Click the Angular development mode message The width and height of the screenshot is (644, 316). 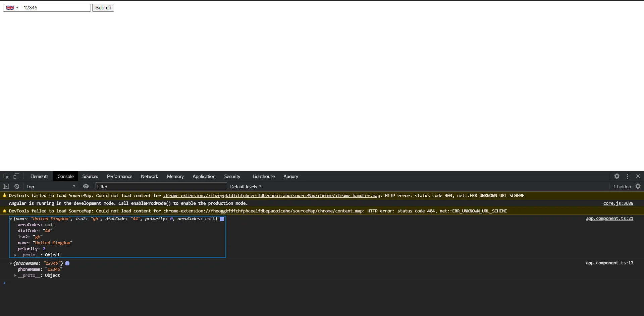128,203
